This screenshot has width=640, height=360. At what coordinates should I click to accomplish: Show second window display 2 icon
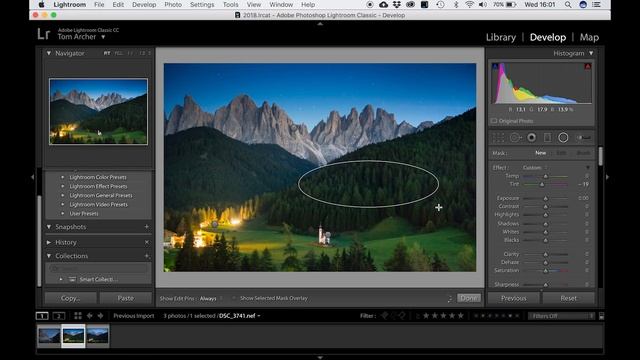59,316
